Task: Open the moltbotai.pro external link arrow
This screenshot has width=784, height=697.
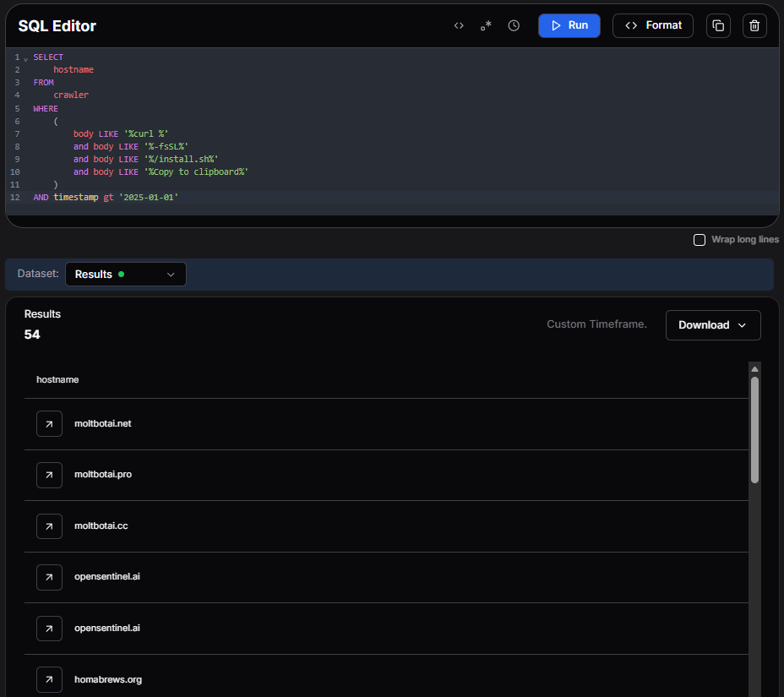Action: point(49,475)
